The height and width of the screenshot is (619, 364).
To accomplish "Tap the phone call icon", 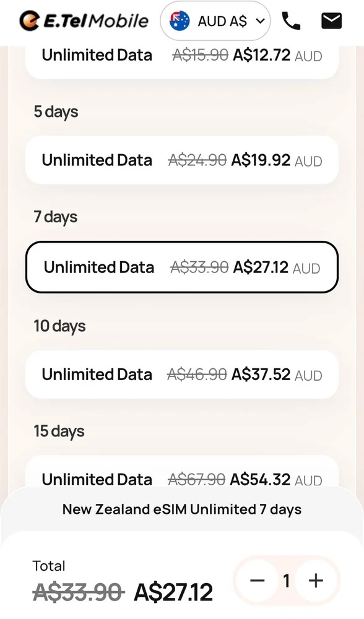I will coord(291,21).
